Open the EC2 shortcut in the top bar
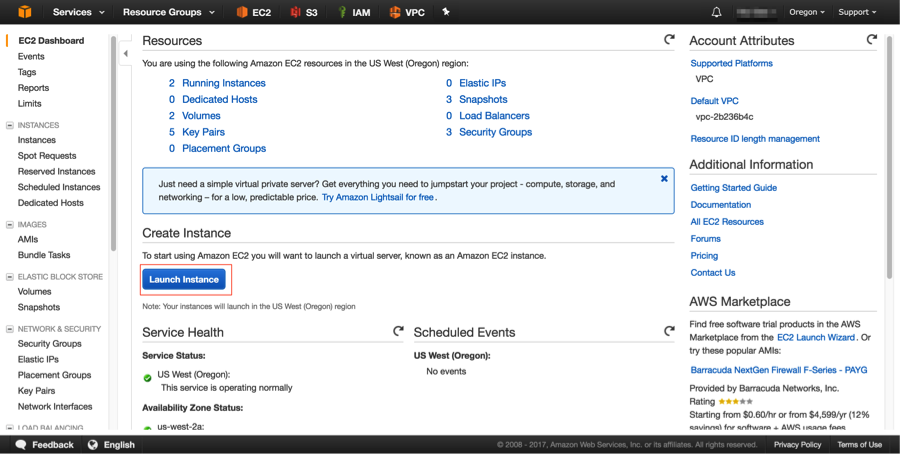The height and width of the screenshot is (454, 900). point(254,12)
